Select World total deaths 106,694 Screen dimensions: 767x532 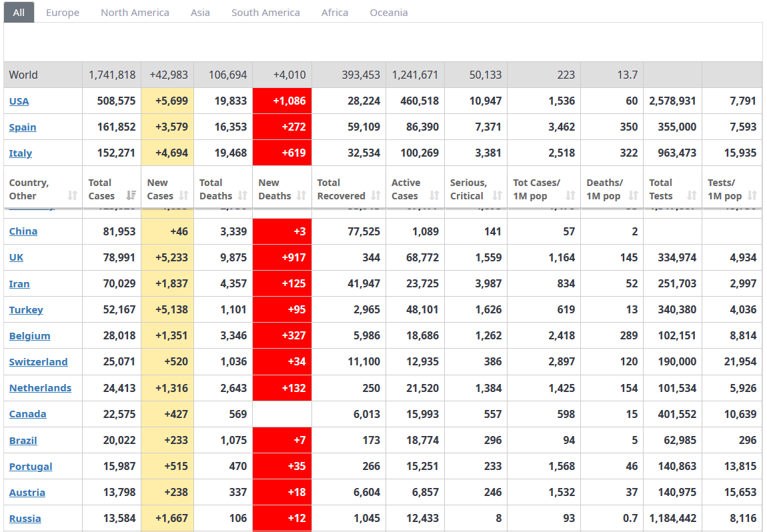[228, 75]
